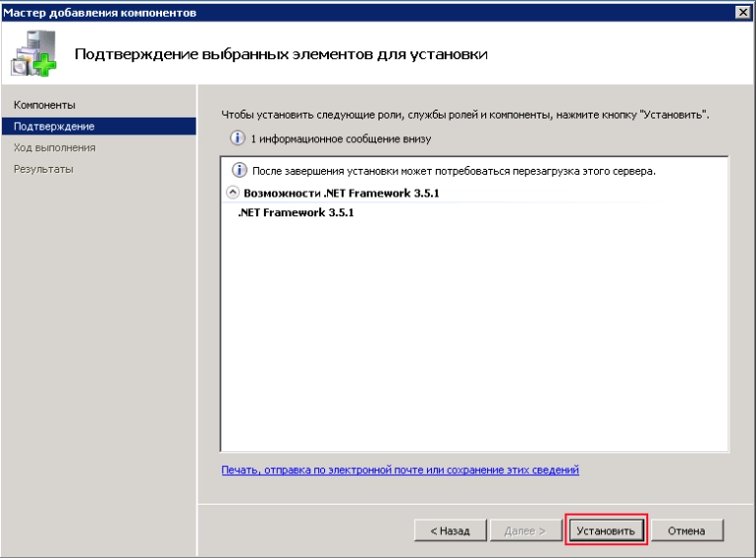756x558 pixels.
Task: Open 'Печать, отправка по электронной почте' link
Action: coord(400,470)
